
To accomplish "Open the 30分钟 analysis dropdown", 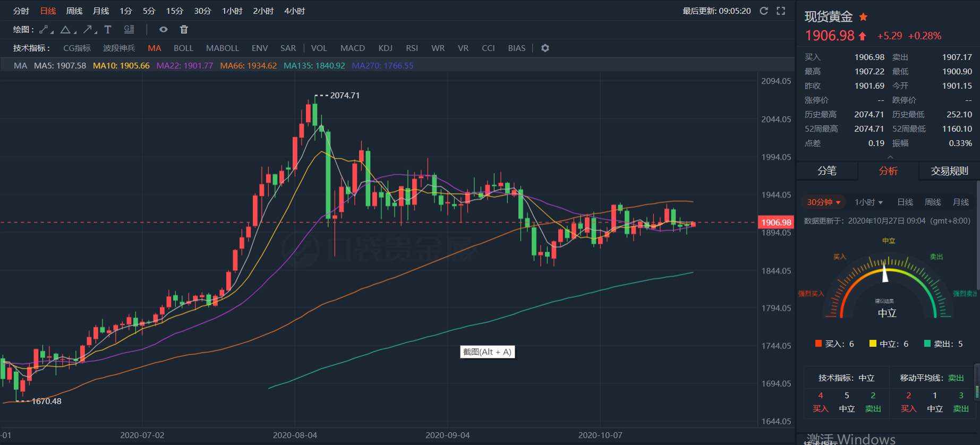I will [824, 202].
